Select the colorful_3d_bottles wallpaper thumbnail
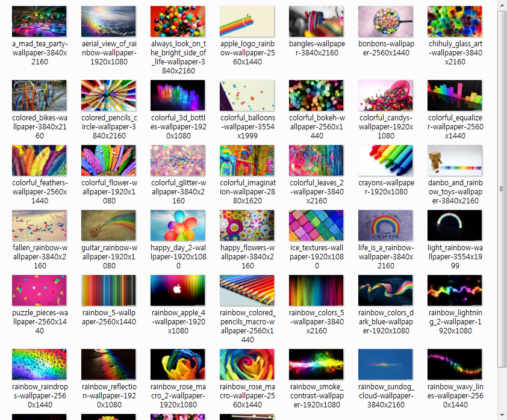This screenshot has height=420, width=507. pos(178,95)
